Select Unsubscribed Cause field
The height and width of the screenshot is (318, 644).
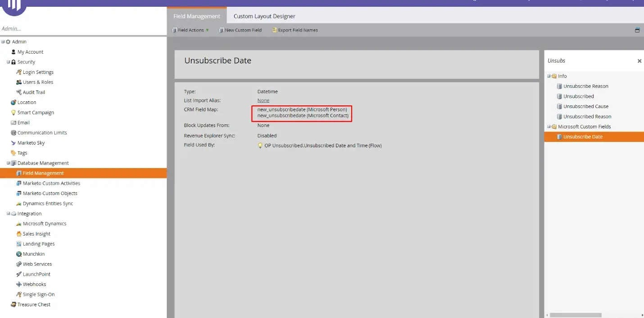(x=585, y=106)
